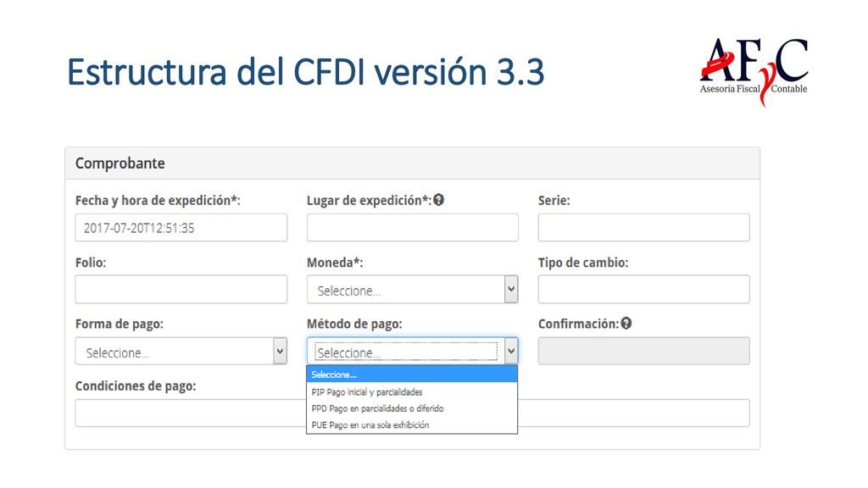Screen dimensions: 868x488
Task: Open help icon beside Confirmación label
Action: click(626, 323)
